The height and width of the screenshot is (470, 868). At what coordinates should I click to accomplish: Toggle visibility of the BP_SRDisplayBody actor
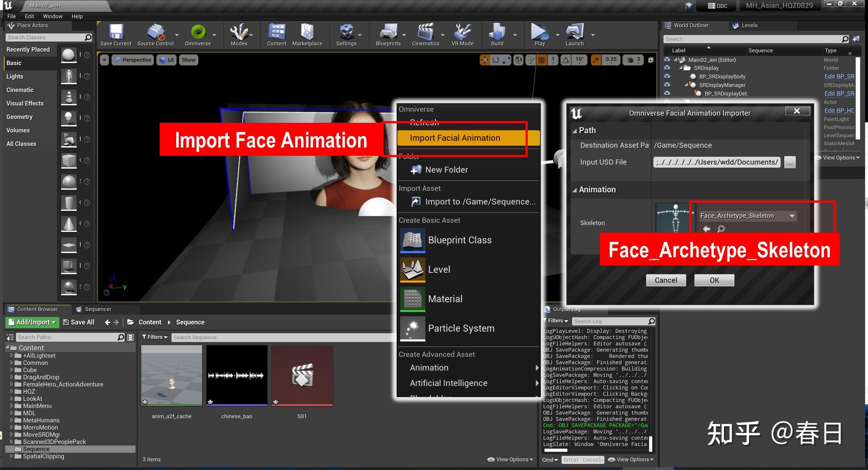pos(667,76)
